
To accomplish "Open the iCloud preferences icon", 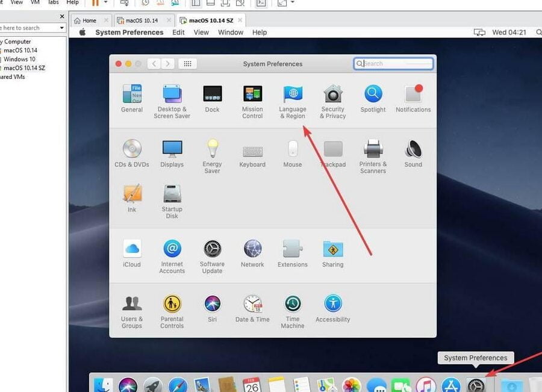I will (132, 249).
